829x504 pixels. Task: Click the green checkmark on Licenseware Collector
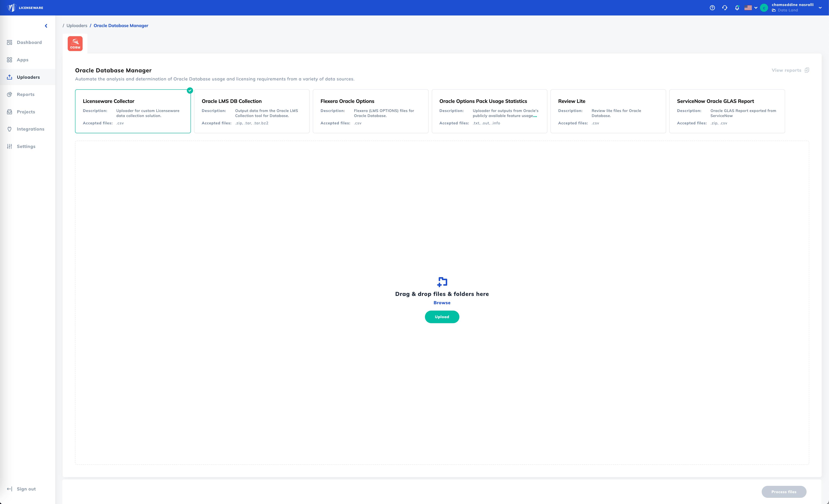click(190, 90)
